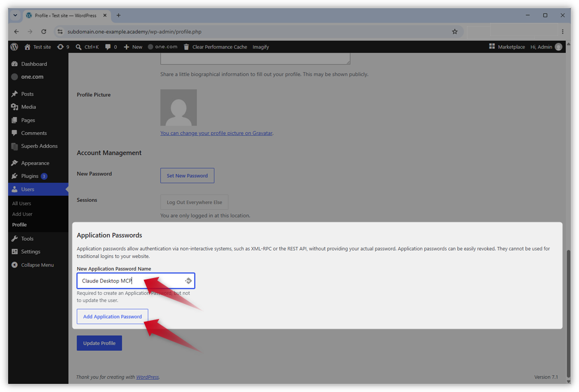Click Log Out Everywhere Else
579x392 pixels.
click(x=194, y=202)
